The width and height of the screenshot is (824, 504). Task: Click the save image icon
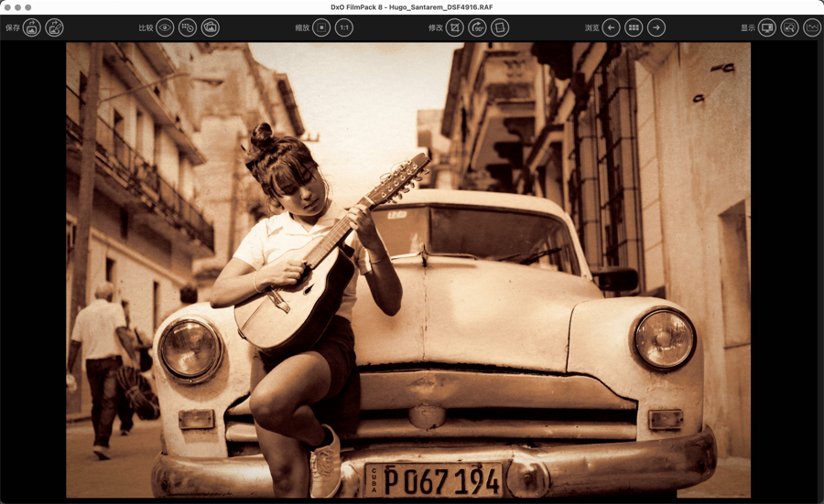(x=32, y=28)
